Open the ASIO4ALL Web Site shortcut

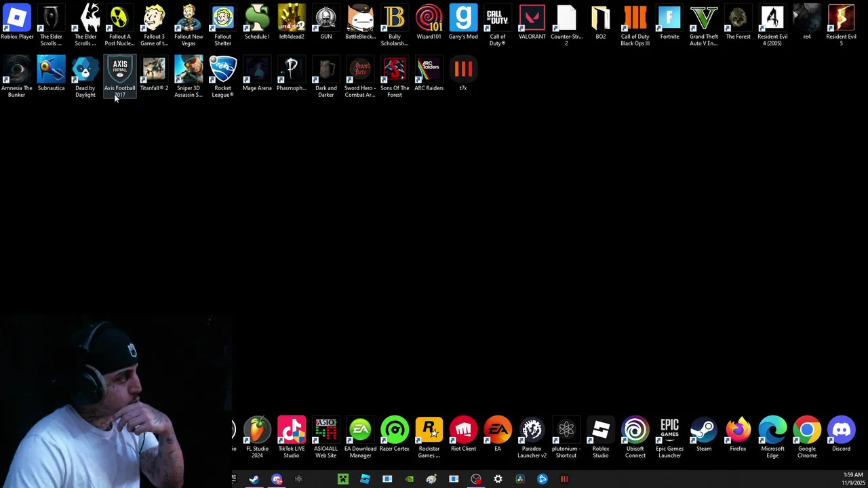[x=326, y=438]
